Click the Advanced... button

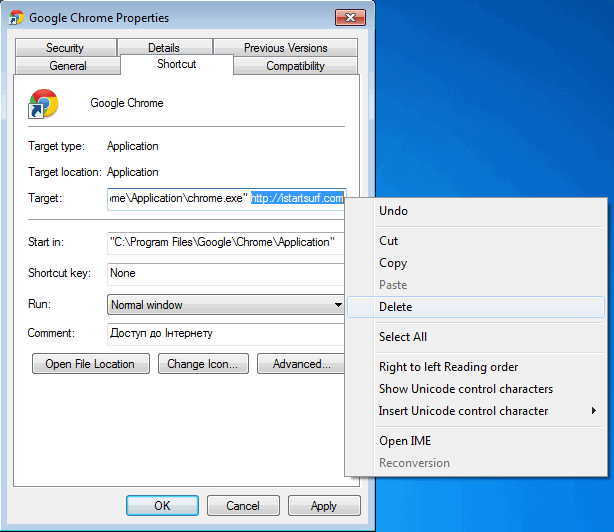(301, 364)
